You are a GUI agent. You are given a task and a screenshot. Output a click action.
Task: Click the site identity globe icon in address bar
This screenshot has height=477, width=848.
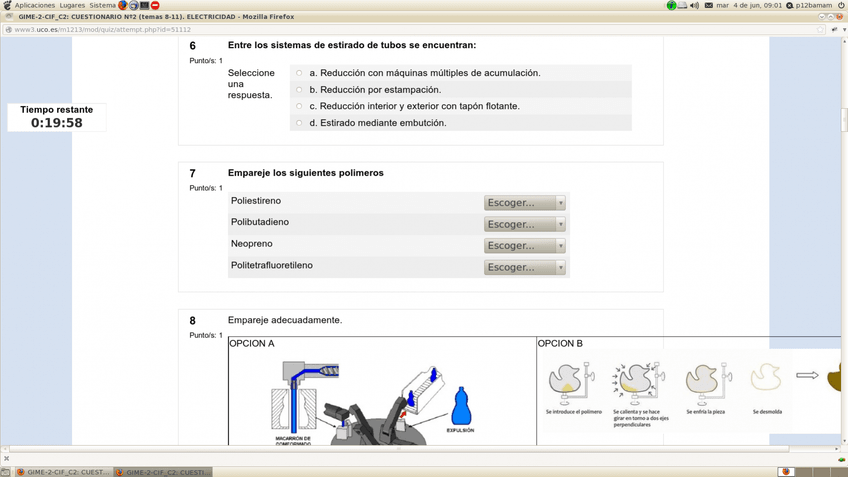pyautogui.click(x=8, y=30)
